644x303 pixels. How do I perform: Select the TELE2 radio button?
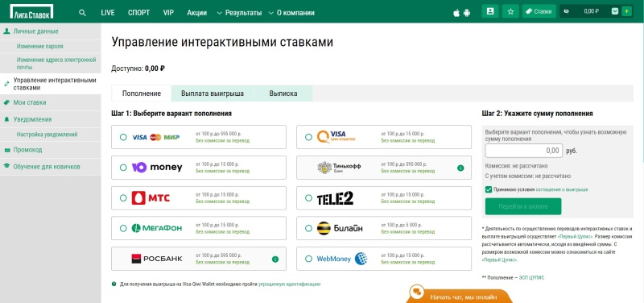click(308, 198)
